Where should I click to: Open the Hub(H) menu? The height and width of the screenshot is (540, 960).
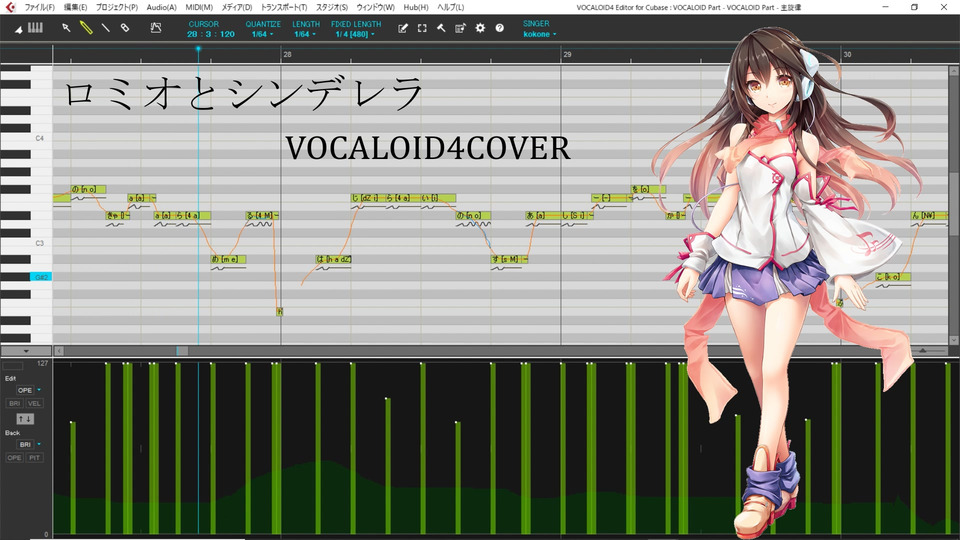coord(416,7)
